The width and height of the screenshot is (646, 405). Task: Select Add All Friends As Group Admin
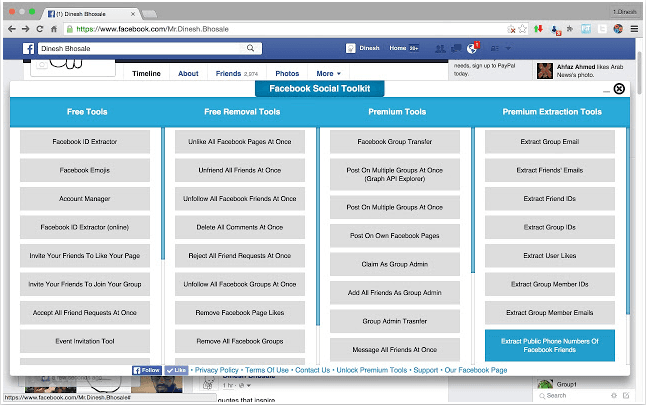click(395, 293)
